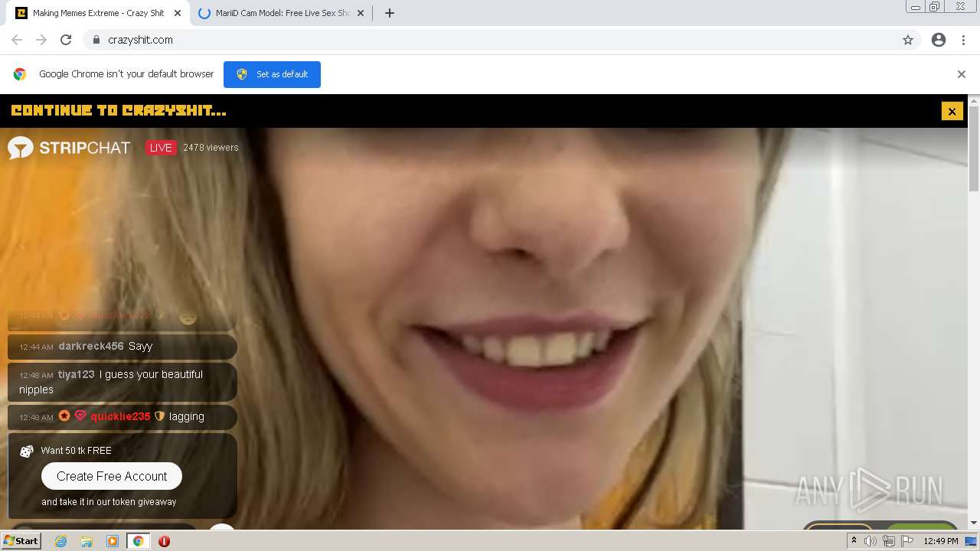Open the network tray icon

click(889, 541)
